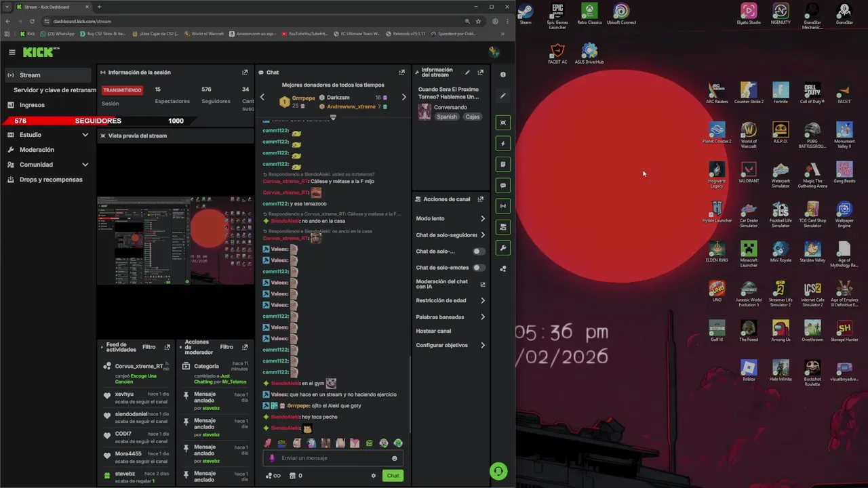Open the Kick hamburger menu

point(12,52)
